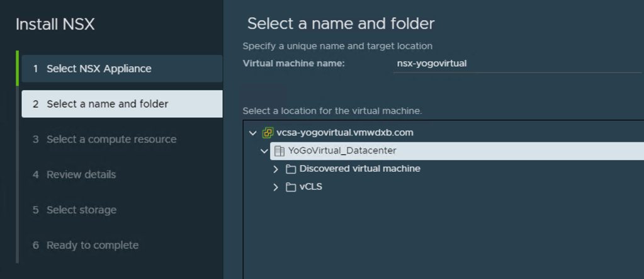
Task: Focus the Virtual machine name text field
Action: tap(516, 64)
